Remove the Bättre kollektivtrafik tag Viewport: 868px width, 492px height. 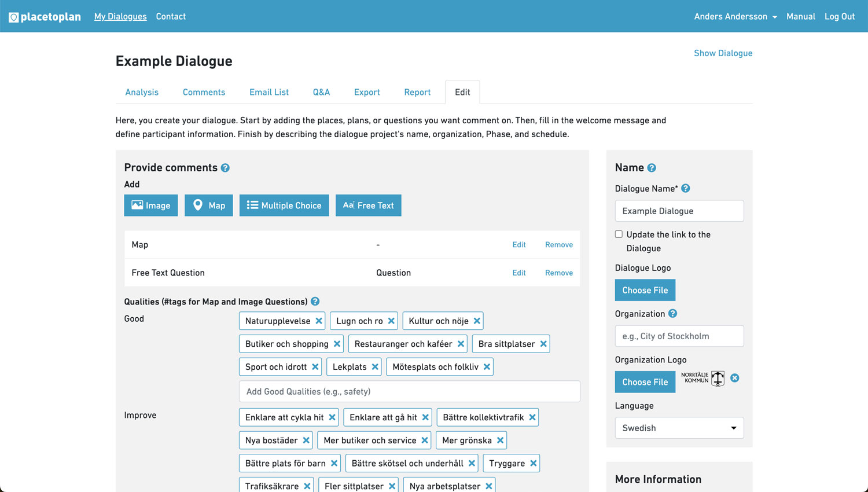(532, 417)
